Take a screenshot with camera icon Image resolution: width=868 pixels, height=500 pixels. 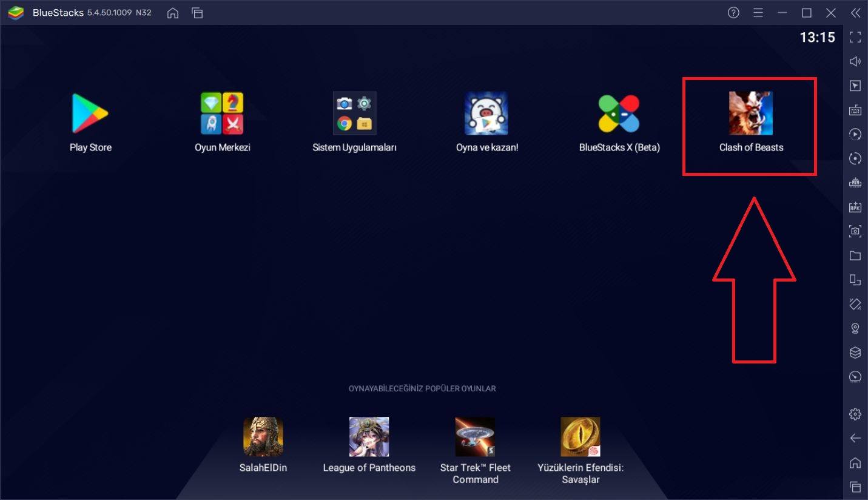pos(855,231)
